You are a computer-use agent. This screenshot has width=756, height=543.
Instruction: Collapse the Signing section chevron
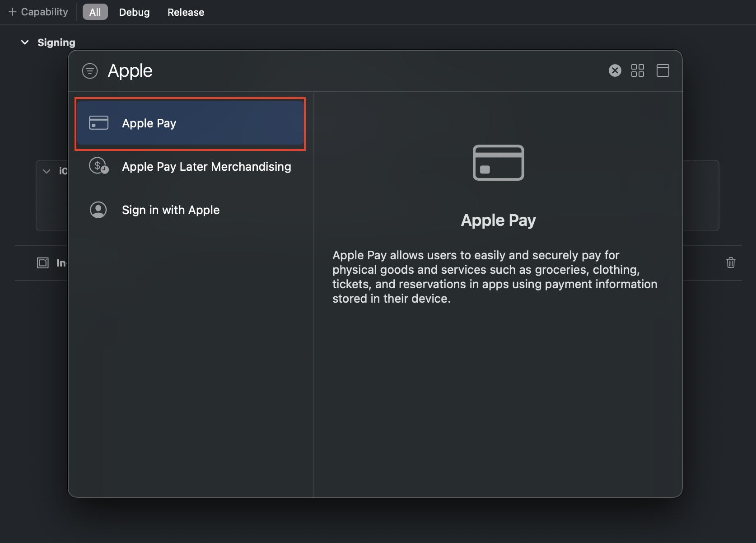tap(25, 42)
